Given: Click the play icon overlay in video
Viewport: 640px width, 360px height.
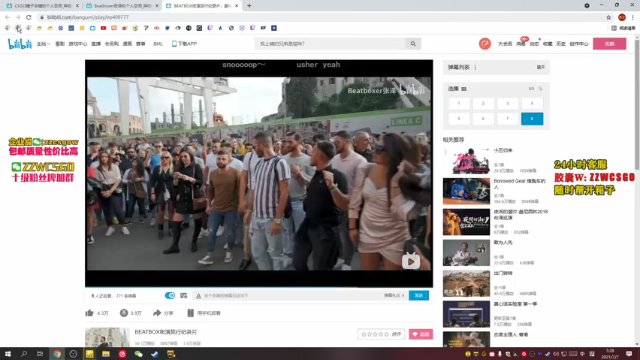Looking at the screenshot, I should [x=411, y=261].
